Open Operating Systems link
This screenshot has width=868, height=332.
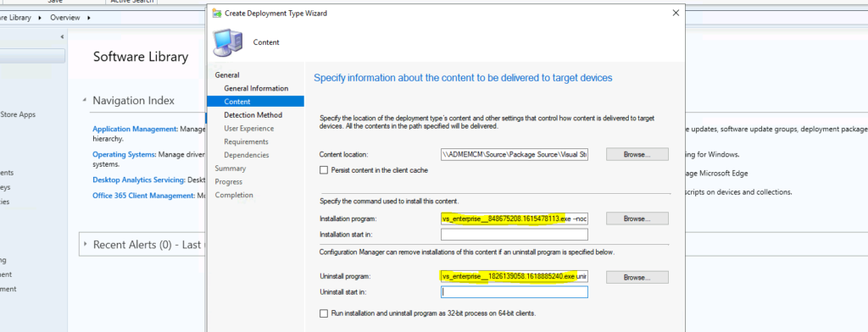(x=124, y=154)
